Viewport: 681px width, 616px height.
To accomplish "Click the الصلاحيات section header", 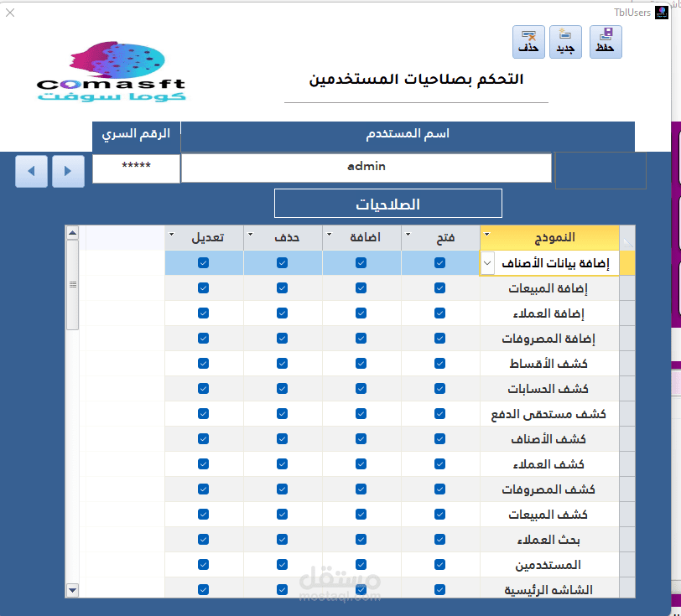I will tap(387, 203).
